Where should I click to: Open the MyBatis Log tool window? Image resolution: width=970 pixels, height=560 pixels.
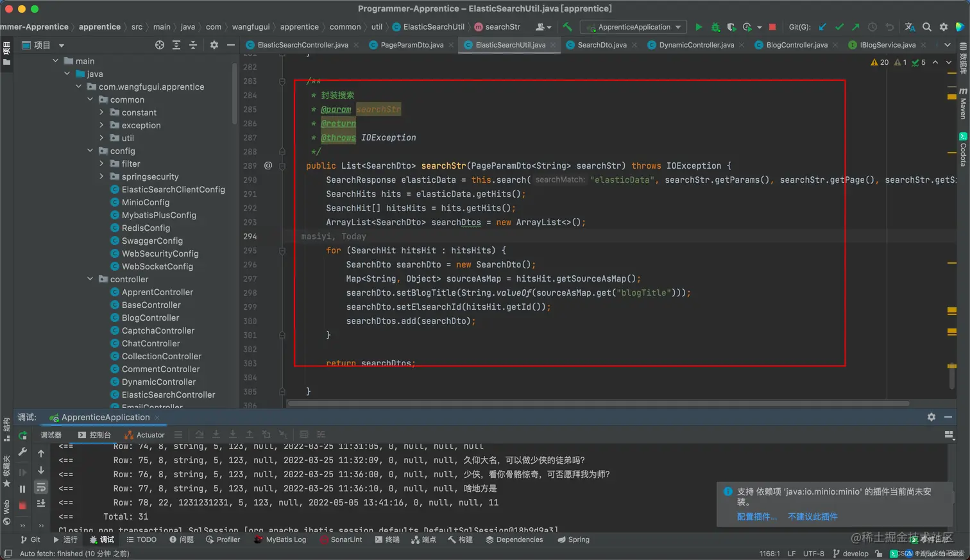pyautogui.click(x=280, y=539)
